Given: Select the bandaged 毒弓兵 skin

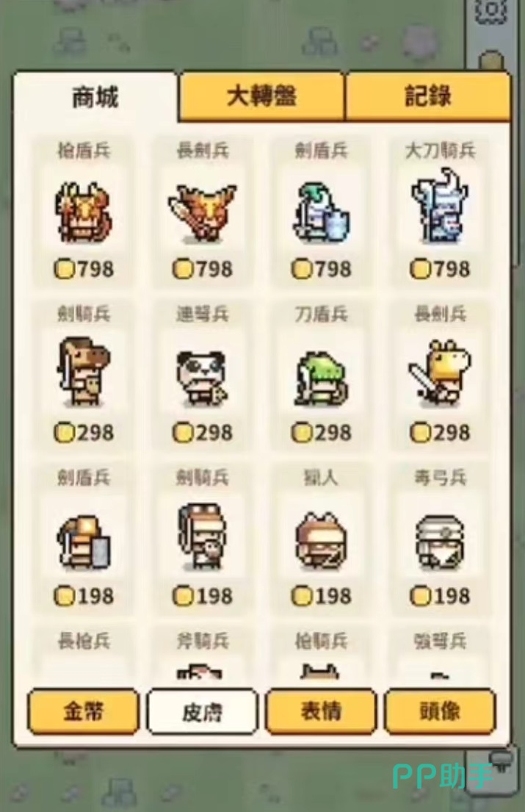Looking at the screenshot, I should click(440, 539).
